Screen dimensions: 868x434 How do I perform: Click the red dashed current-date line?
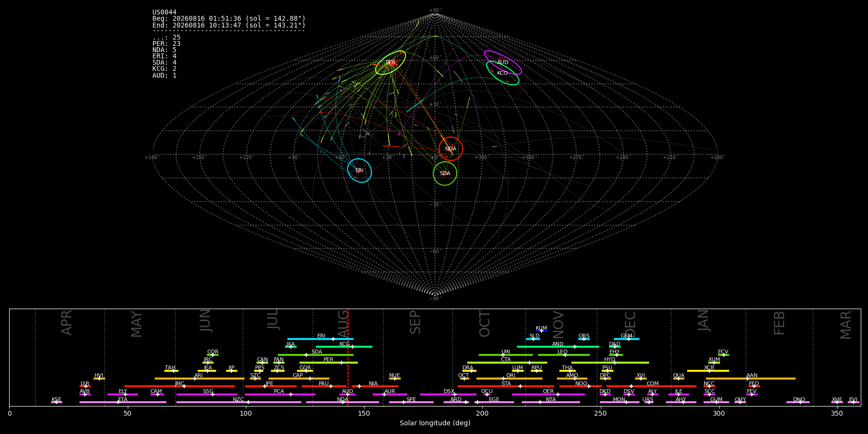[x=348, y=357]
